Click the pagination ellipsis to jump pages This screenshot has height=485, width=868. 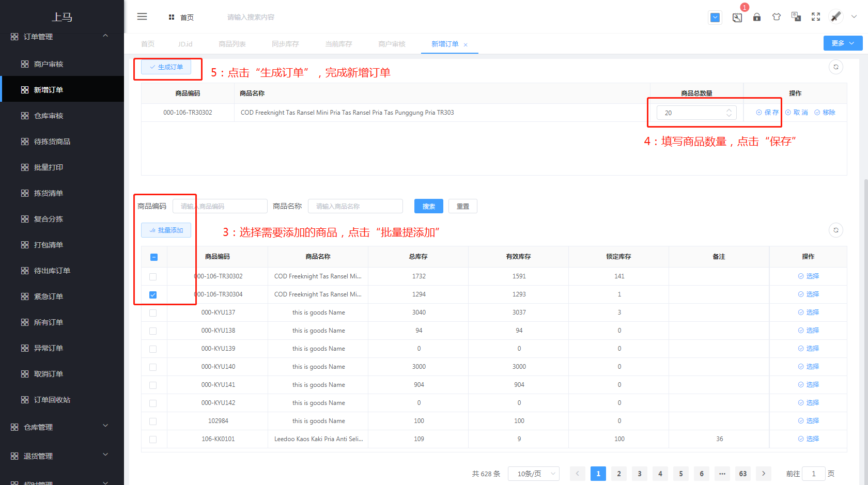click(722, 474)
